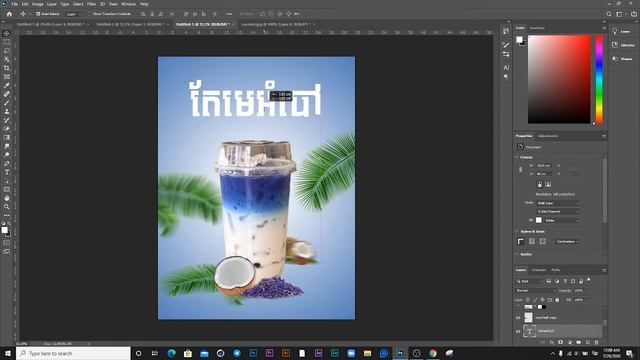Hide the text layer via its eye icon

tap(518, 331)
